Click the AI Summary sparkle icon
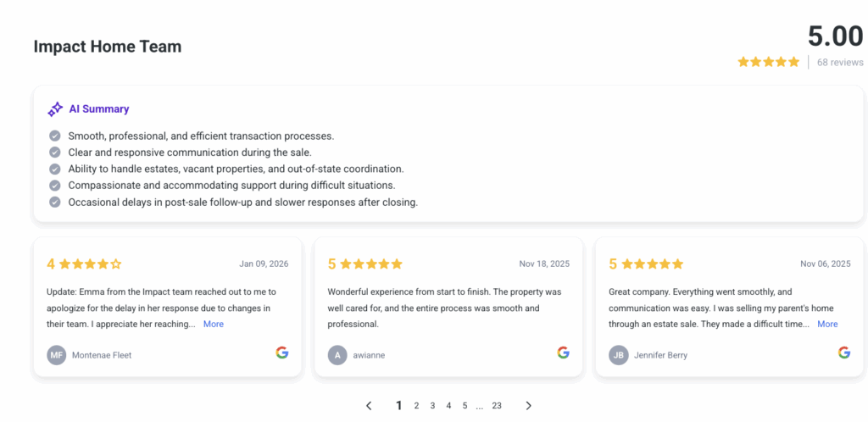The image size is (868, 422). click(55, 109)
